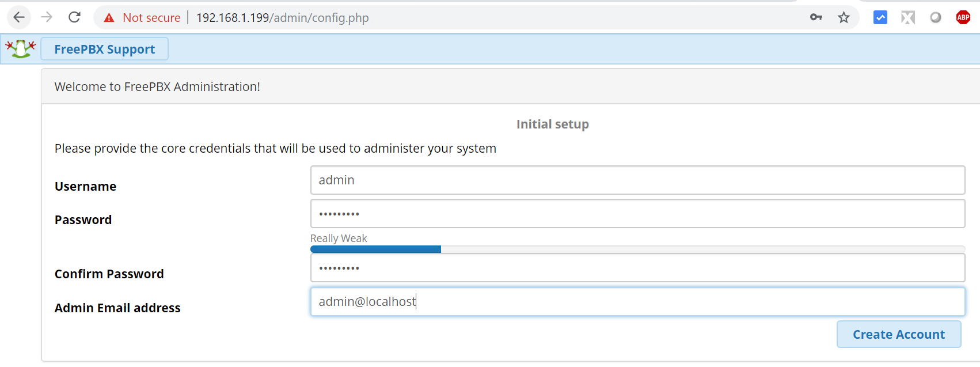980x367 pixels.
Task: Open the saved passwords key icon
Action: 816,17
